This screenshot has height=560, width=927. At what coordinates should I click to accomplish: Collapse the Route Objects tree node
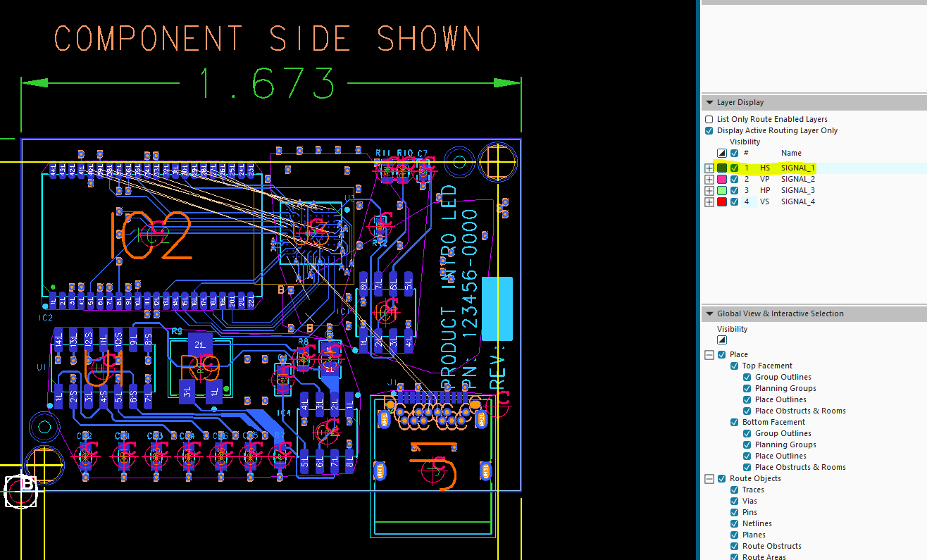tap(709, 479)
